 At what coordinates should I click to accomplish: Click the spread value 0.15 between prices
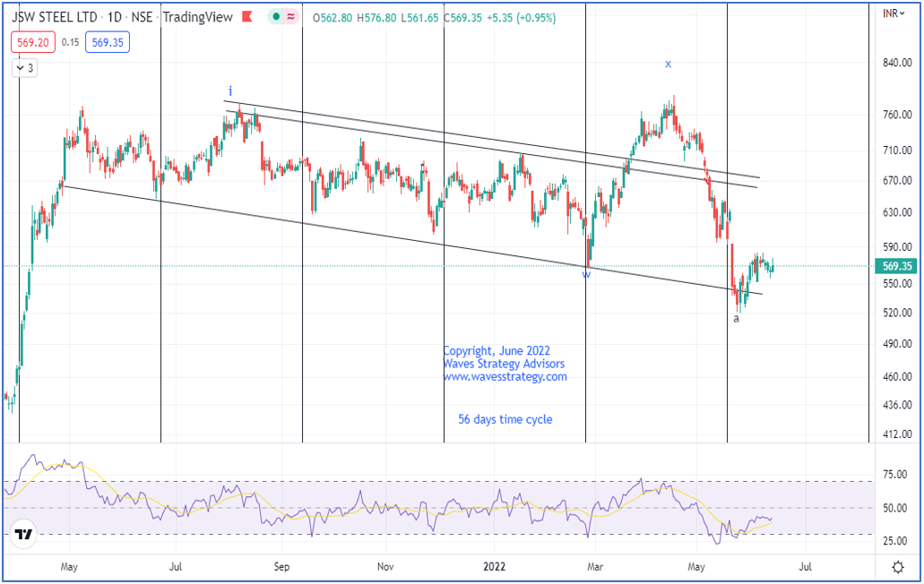click(x=70, y=42)
